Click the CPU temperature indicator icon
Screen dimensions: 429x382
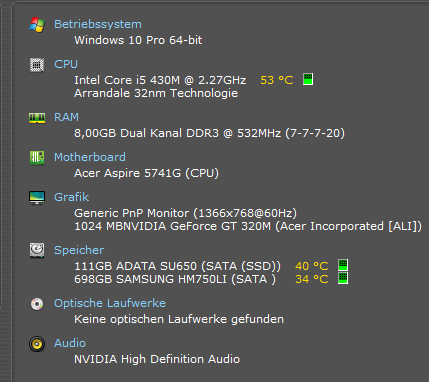tap(308, 79)
